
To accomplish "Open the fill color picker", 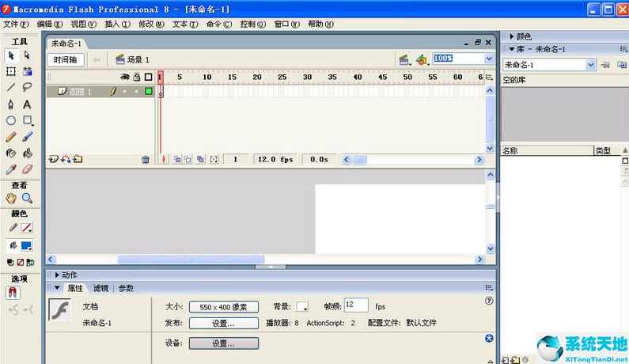I will coord(26,246).
